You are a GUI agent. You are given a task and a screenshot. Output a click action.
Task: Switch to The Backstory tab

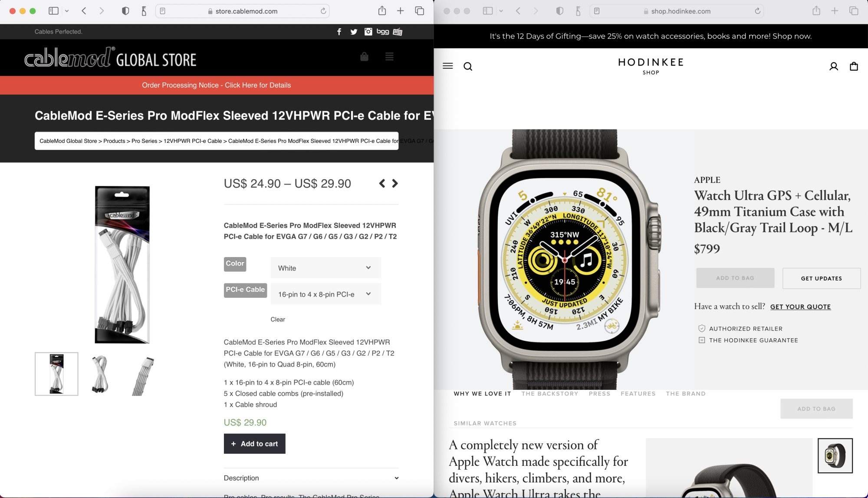coord(549,393)
